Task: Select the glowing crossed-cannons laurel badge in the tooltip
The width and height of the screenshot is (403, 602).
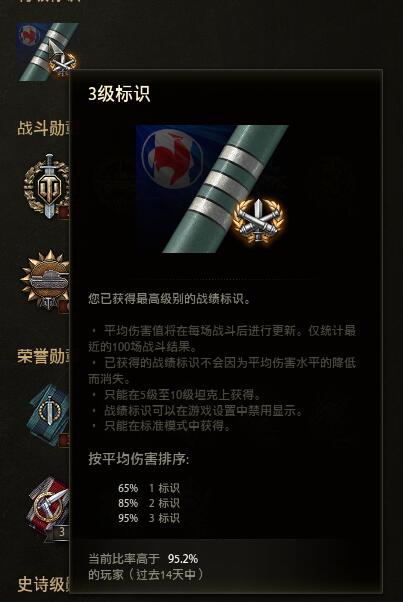Action: tap(258, 221)
